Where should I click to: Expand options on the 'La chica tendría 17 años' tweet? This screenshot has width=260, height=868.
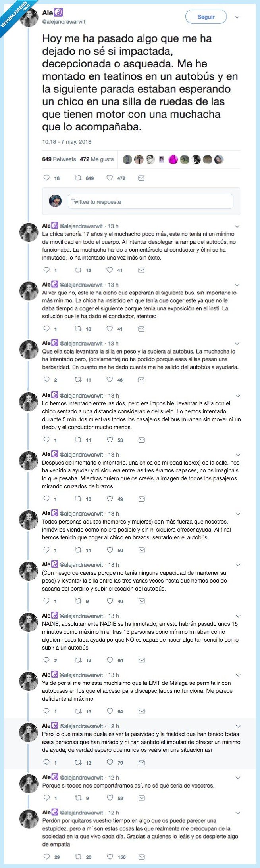[238, 225]
